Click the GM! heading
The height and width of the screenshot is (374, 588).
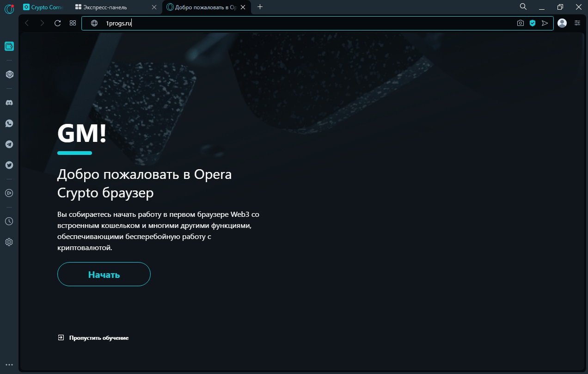click(x=82, y=133)
